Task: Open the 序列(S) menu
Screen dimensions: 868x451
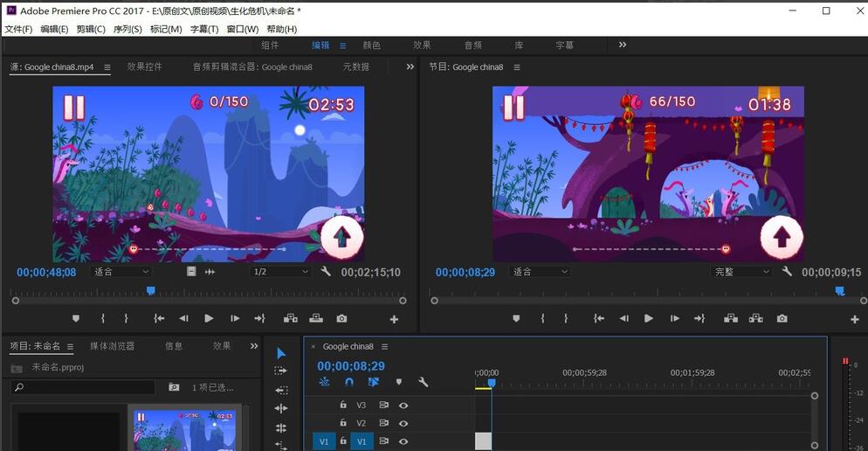Action: click(127, 30)
